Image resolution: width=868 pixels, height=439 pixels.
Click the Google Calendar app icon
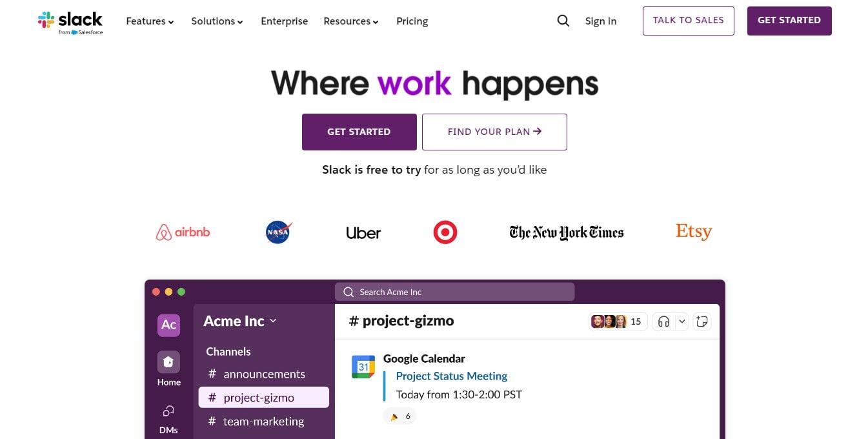pos(363,367)
